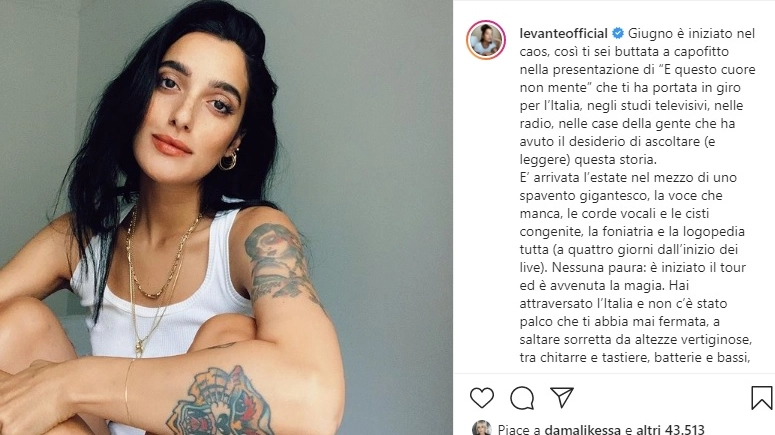Viewport: 775px width, 435px height.
Task: Open comments via the speech bubble icon
Action: pyautogui.click(x=522, y=398)
